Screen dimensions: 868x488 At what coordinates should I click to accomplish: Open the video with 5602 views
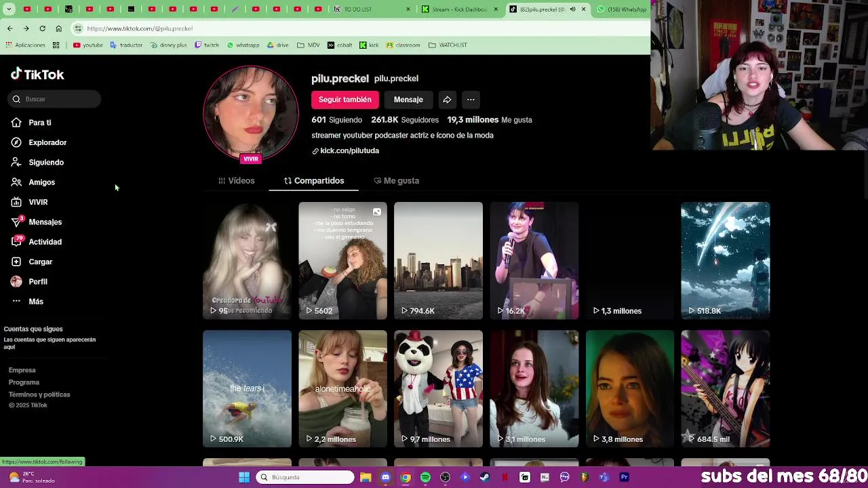(342, 260)
